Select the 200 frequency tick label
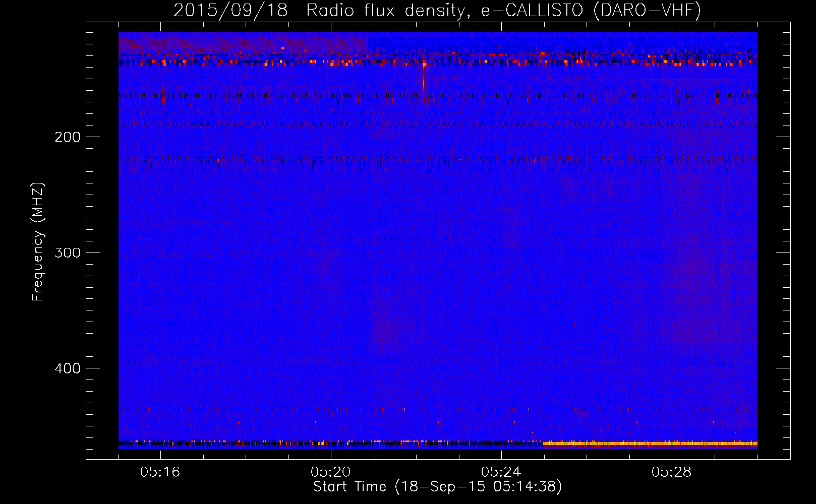 click(68, 137)
